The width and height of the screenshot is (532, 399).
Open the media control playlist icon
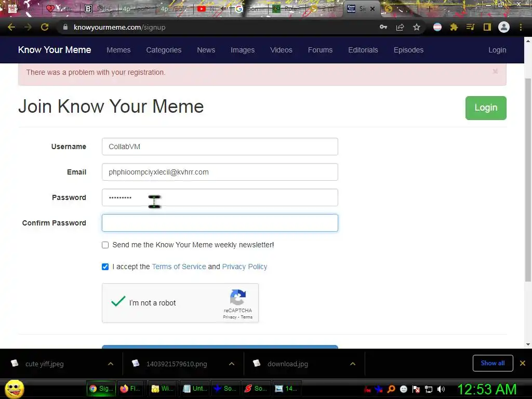470,27
